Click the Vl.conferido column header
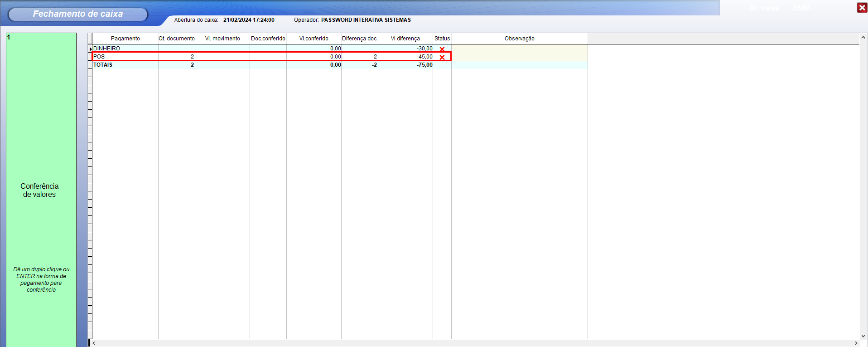The height and width of the screenshot is (347, 868). (314, 39)
